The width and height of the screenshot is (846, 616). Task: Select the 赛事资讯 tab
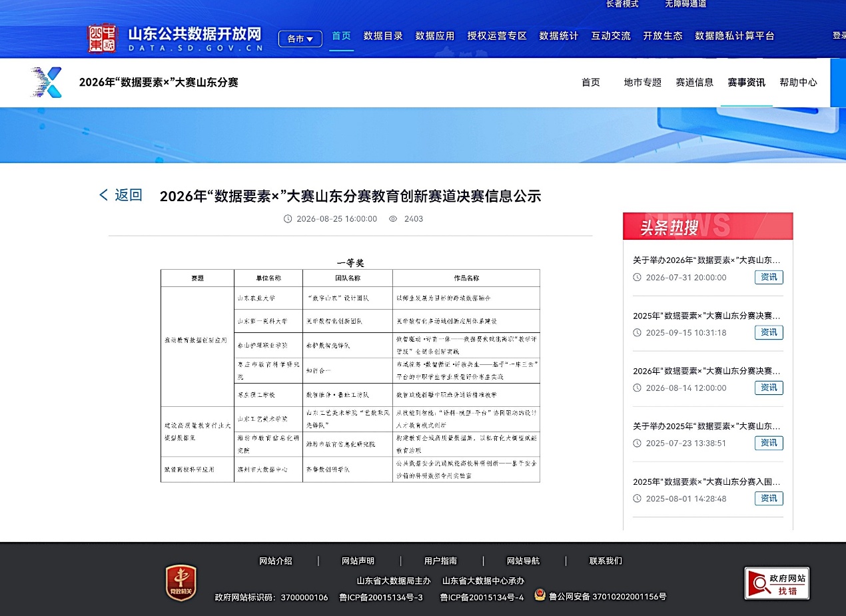(746, 83)
